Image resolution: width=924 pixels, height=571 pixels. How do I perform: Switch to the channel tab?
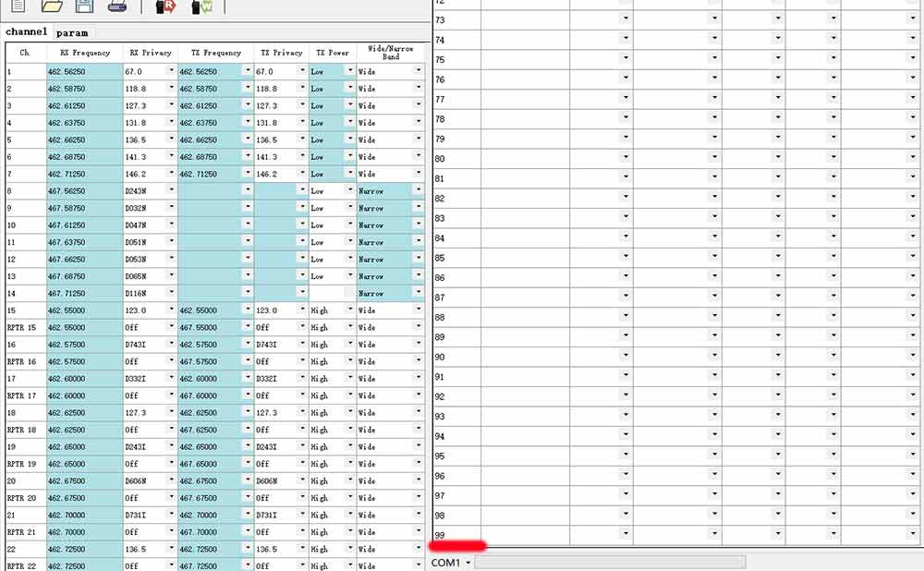pyautogui.click(x=26, y=31)
